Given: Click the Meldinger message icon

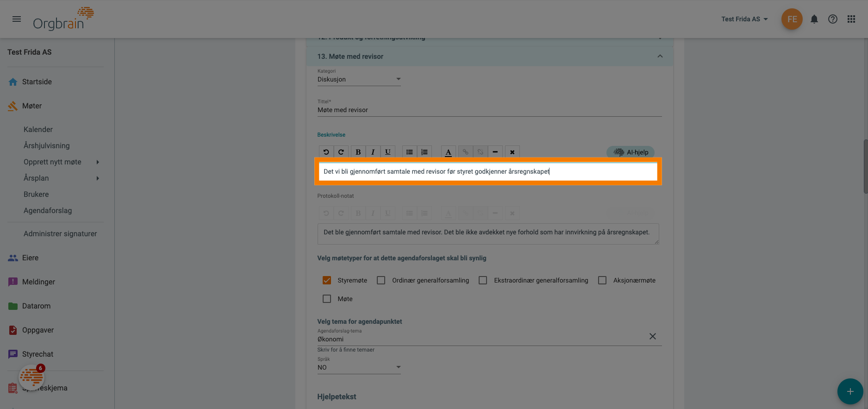Looking at the screenshot, I should point(13,282).
